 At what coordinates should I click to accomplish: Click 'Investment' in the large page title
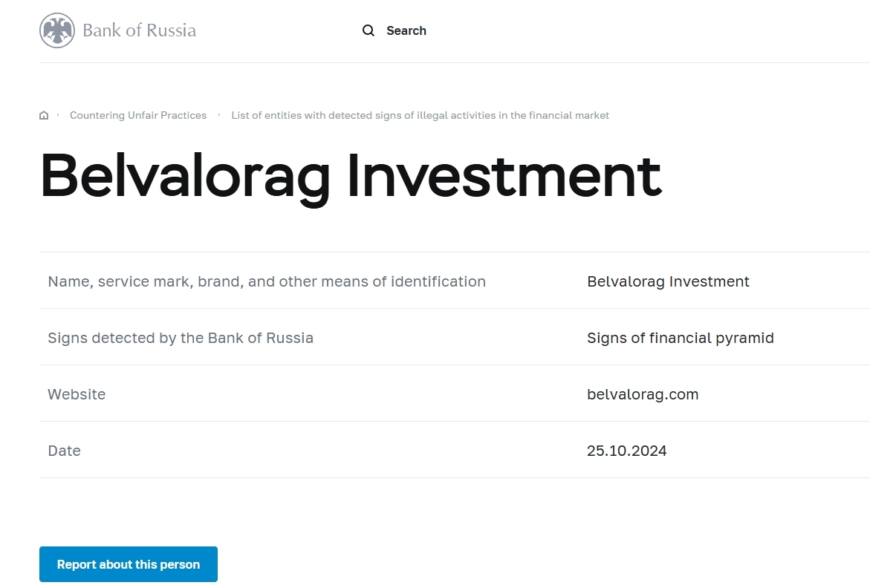tap(504, 176)
